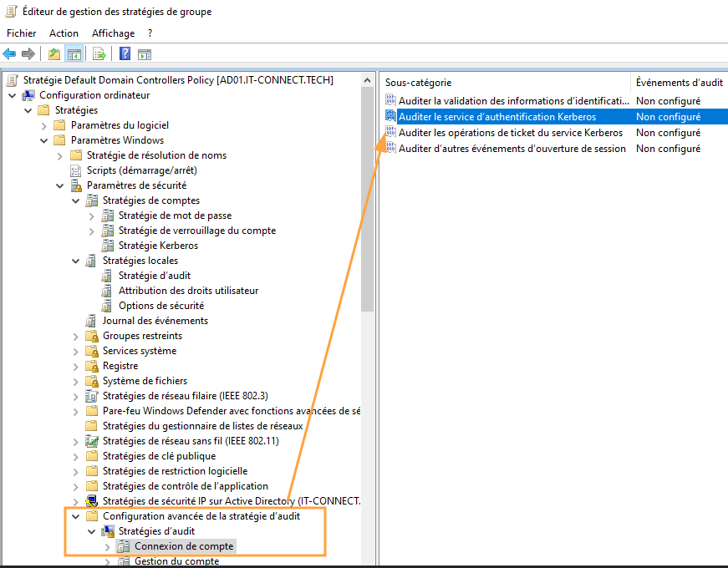Click the Stratégie d'audit icon under Stratégies locales

(x=107, y=276)
